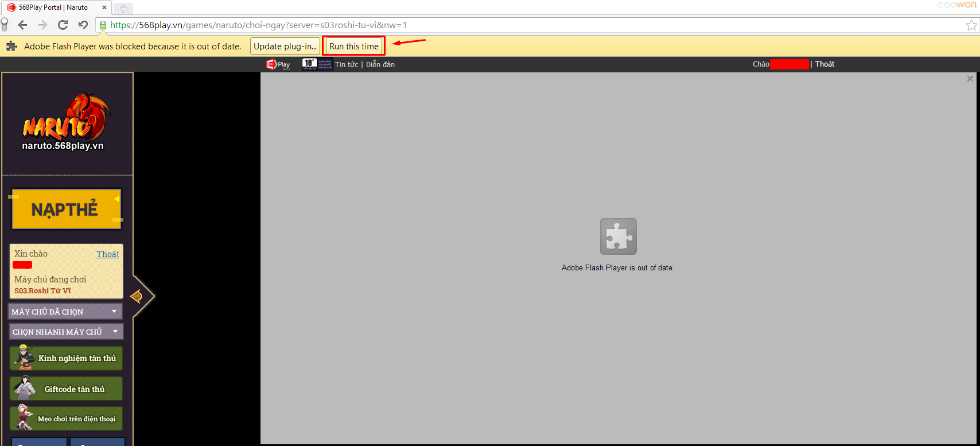The image size is (980, 446).
Task: Click Update plug-in... button
Action: coord(285,46)
